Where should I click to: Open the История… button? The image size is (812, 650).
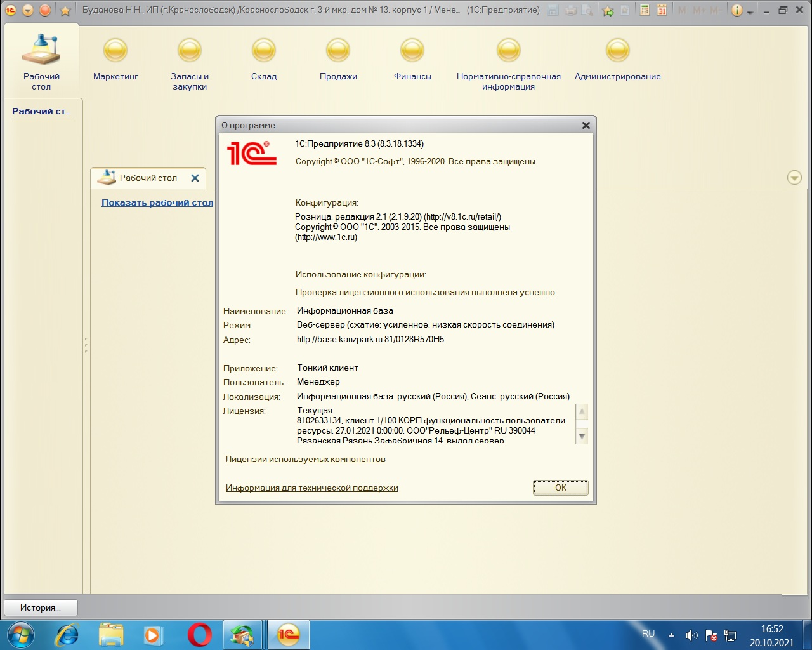pos(41,607)
